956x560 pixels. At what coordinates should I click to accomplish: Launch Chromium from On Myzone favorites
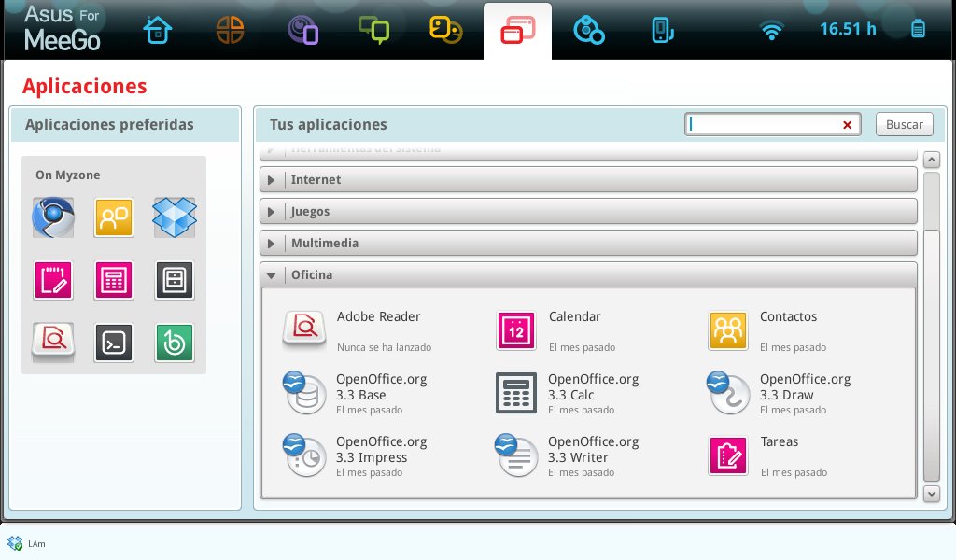(53, 217)
